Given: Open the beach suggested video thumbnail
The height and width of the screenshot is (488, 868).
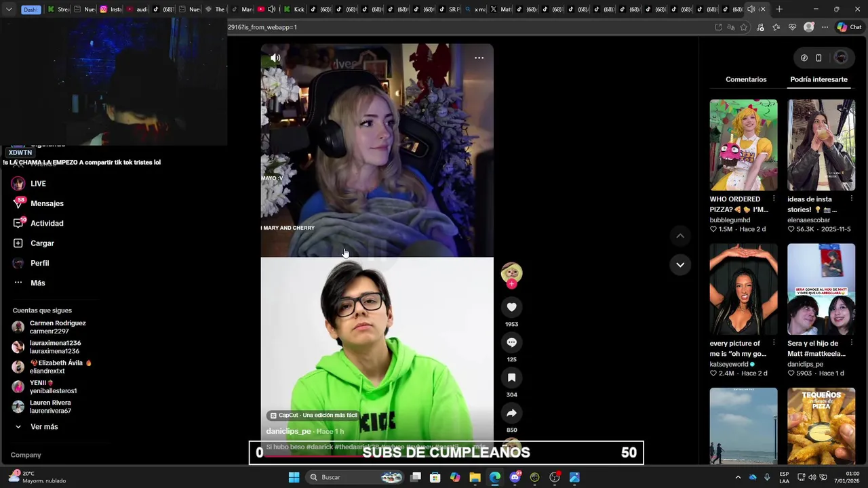Looking at the screenshot, I should click(x=743, y=426).
